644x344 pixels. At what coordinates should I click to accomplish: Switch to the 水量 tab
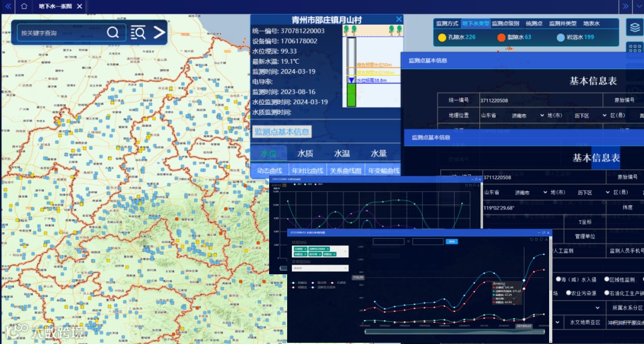point(378,153)
